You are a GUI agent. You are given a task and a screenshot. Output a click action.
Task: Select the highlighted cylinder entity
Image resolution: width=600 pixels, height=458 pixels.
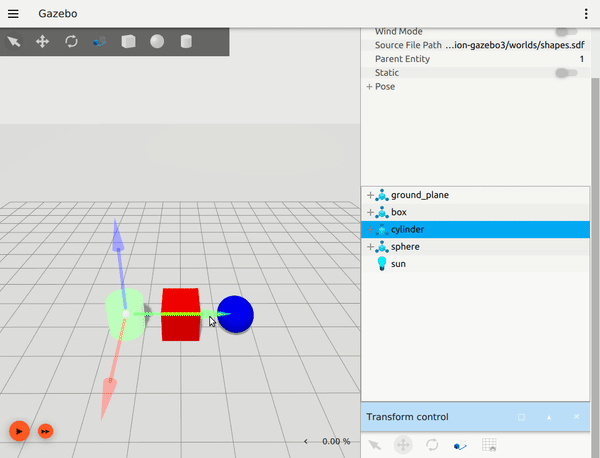pyautogui.click(x=475, y=230)
